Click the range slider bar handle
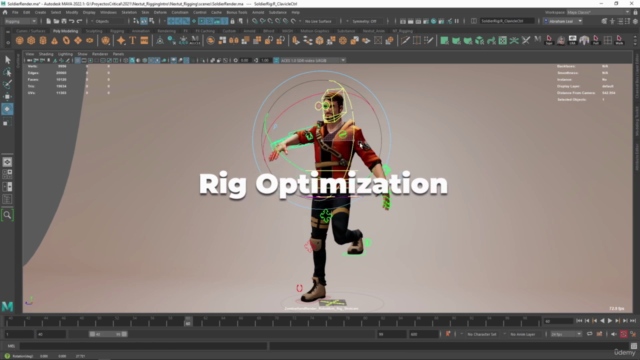640x360 pixels. pos(108,334)
